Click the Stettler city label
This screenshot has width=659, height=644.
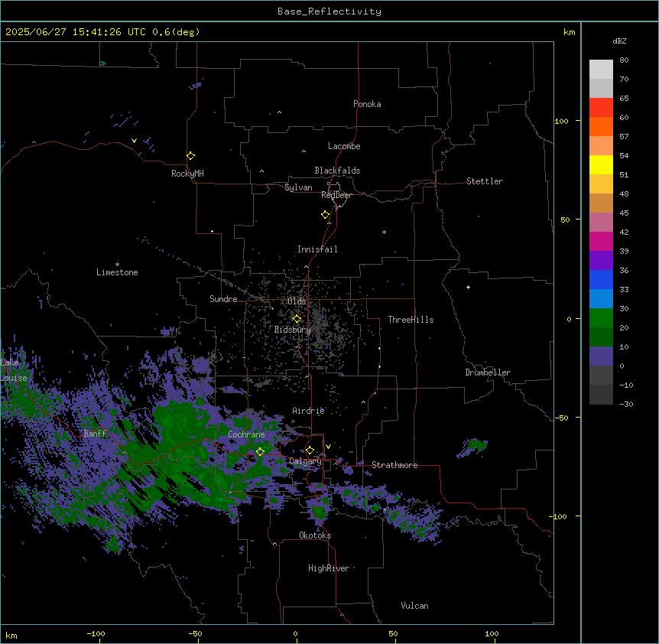485,181
